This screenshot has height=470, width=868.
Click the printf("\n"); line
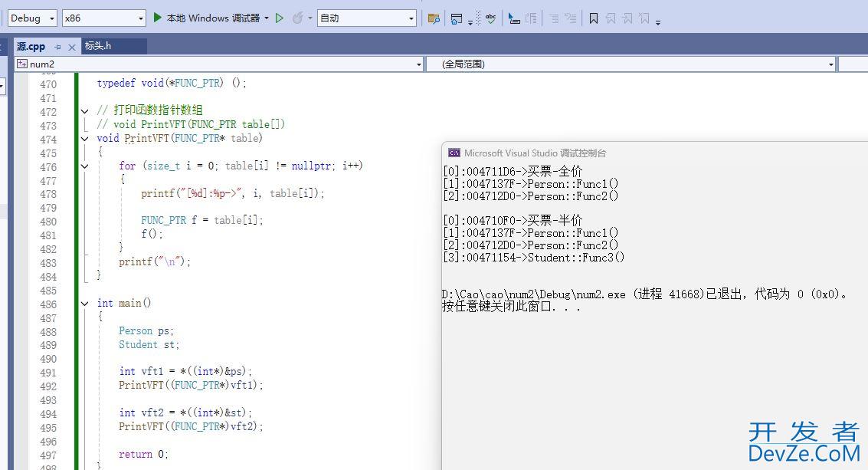click(155, 261)
